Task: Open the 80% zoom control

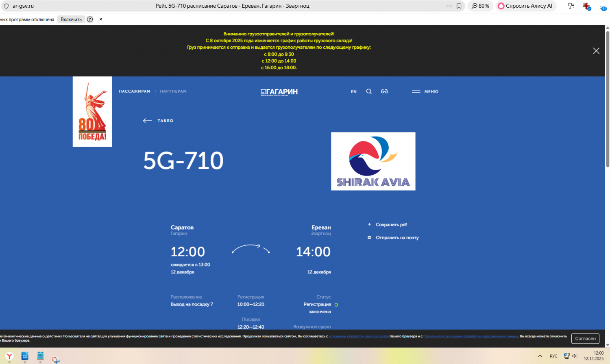Action: [480, 6]
